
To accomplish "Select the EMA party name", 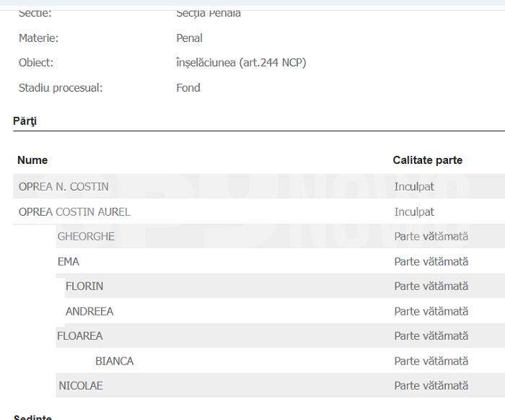I will click(69, 262).
